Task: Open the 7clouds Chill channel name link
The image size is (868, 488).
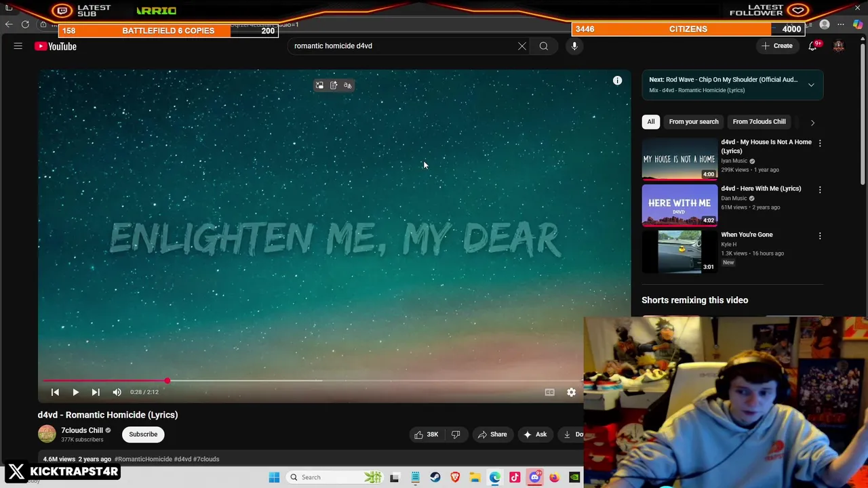Action: click(82, 430)
